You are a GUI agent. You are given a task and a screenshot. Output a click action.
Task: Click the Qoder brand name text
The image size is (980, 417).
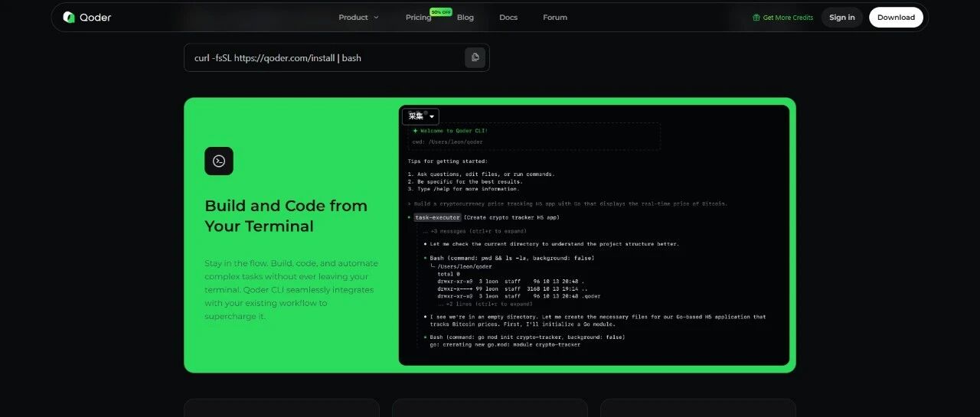96,18
